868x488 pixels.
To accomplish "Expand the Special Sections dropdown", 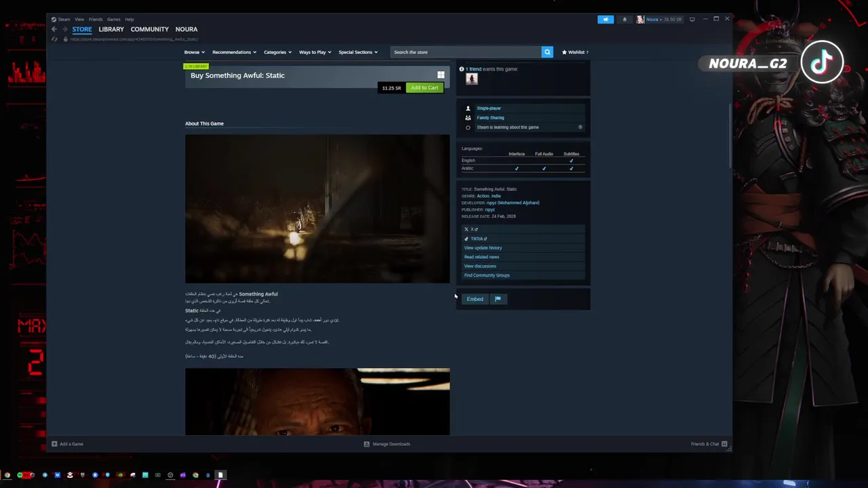I will point(358,52).
